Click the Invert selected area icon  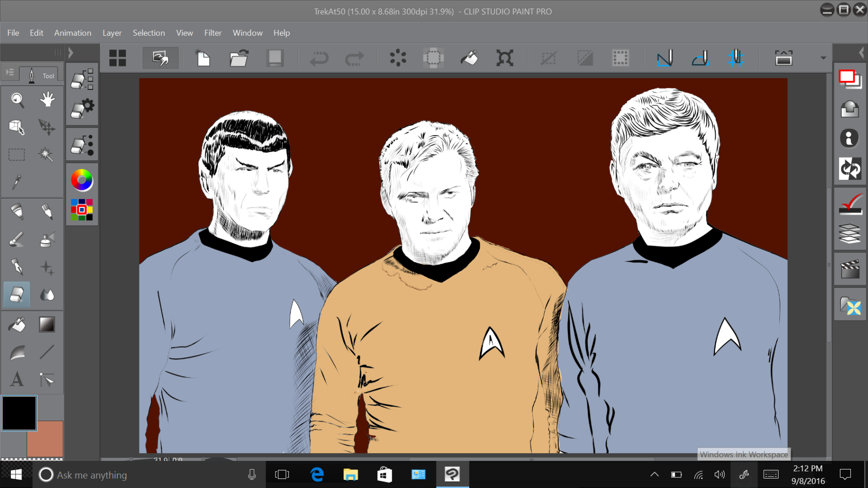pyautogui.click(x=585, y=58)
